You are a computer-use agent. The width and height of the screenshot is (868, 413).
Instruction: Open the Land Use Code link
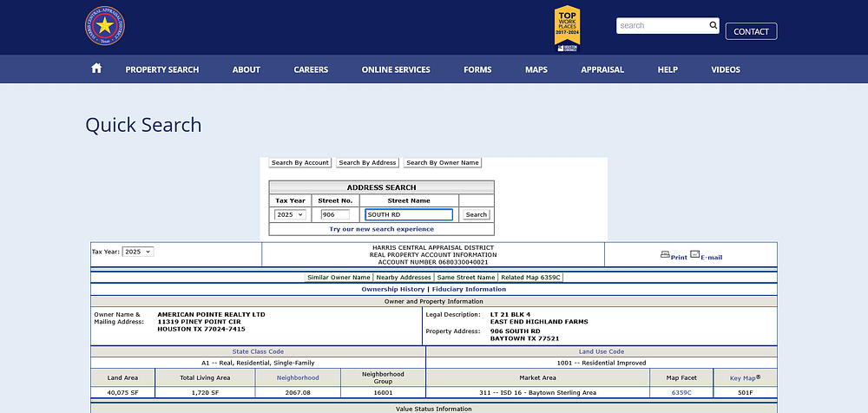(x=602, y=351)
